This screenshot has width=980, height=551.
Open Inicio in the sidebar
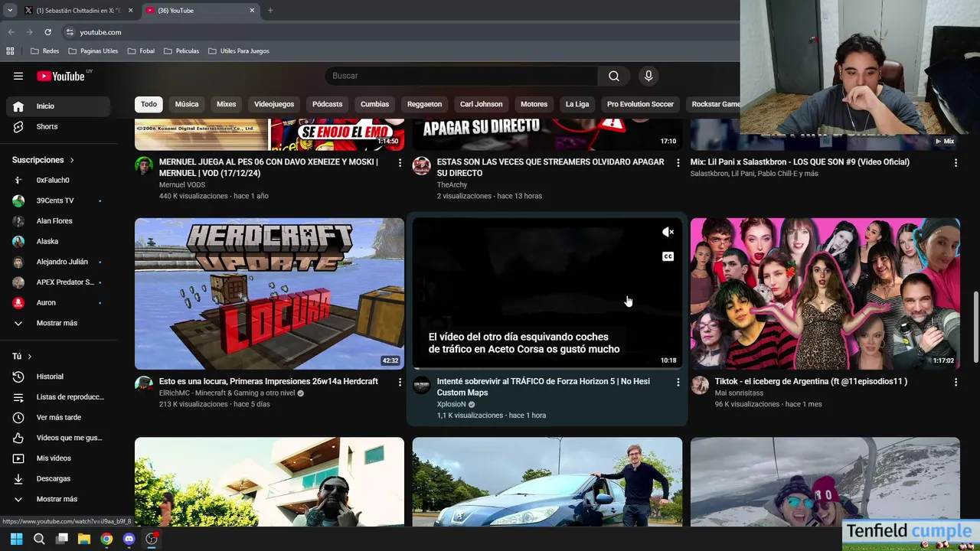58,106
